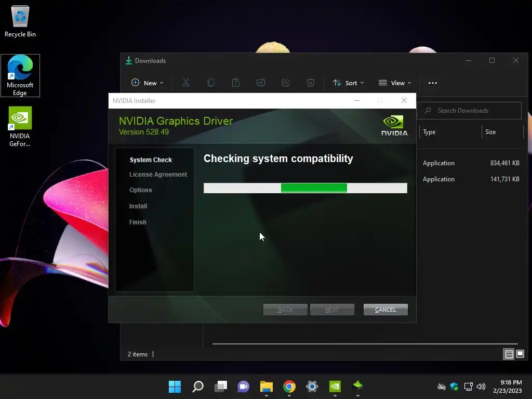532x399 pixels.
Task: Select the Install step
Action: coord(138,206)
